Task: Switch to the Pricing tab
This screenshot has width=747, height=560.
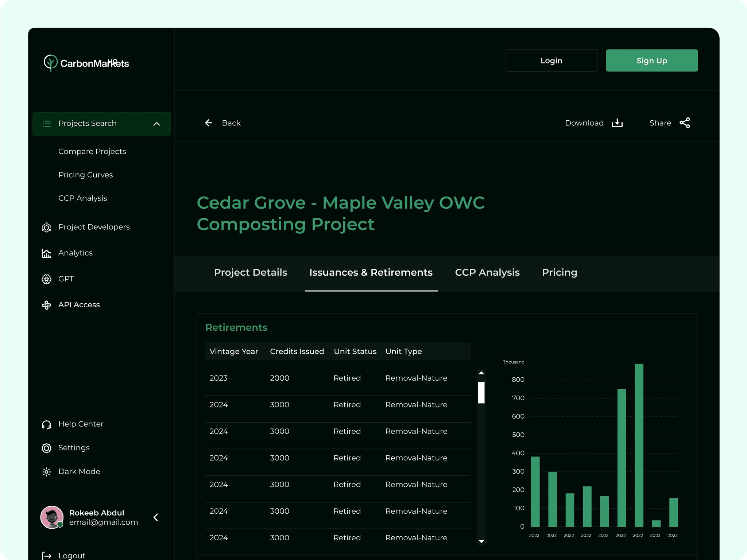Action: click(560, 272)
